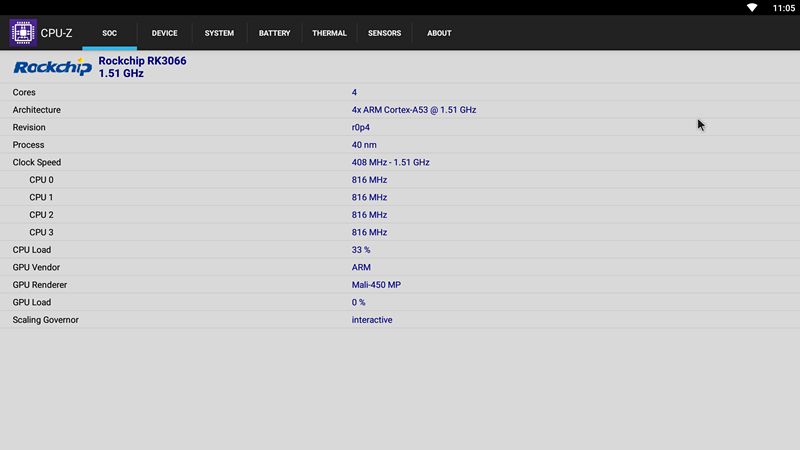The image size is (800, 450).
Task: Select the GPU Vendor label
Action: (36, 267)
